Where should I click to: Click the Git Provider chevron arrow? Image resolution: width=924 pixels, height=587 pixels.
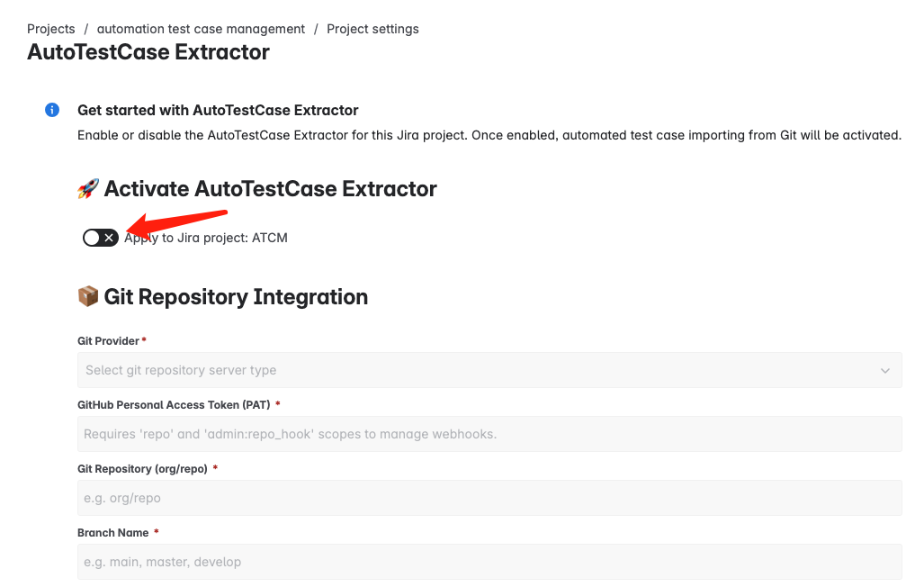click(x=884, y=371)
